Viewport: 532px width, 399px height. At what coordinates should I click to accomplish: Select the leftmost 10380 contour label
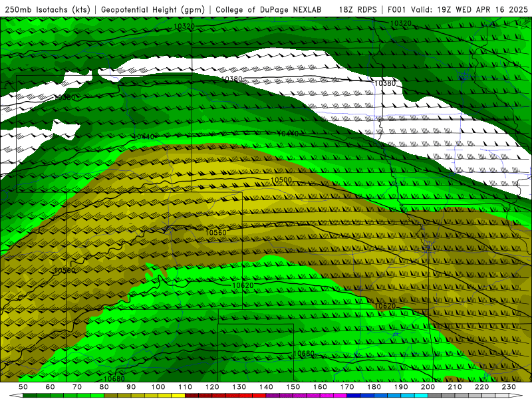[x=65, y=97]
